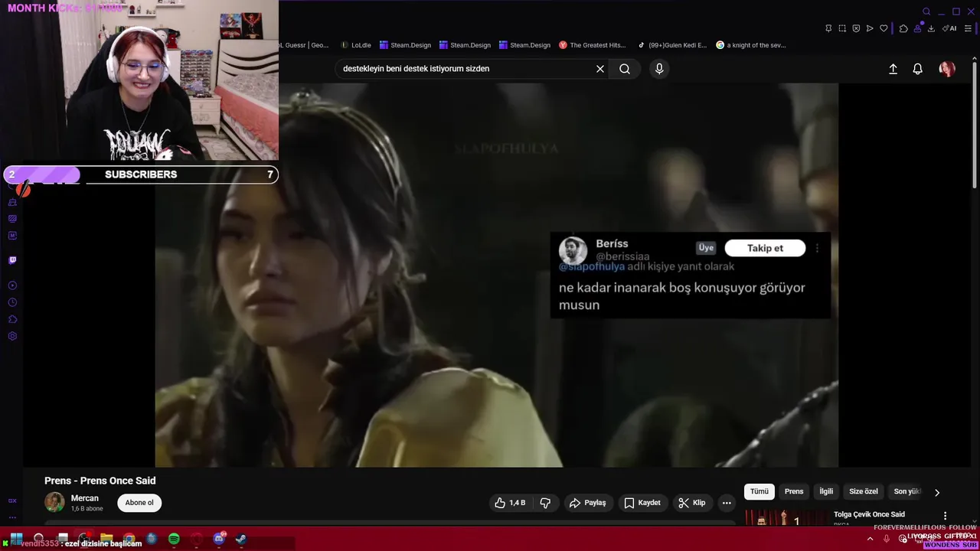Select the Son yüklenenler filter chip
This screenshot has width=980, height=551.
(906, 491)
